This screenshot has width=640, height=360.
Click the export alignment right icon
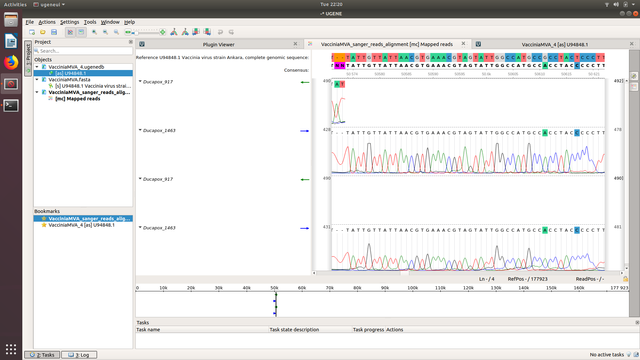pos(207,32)
